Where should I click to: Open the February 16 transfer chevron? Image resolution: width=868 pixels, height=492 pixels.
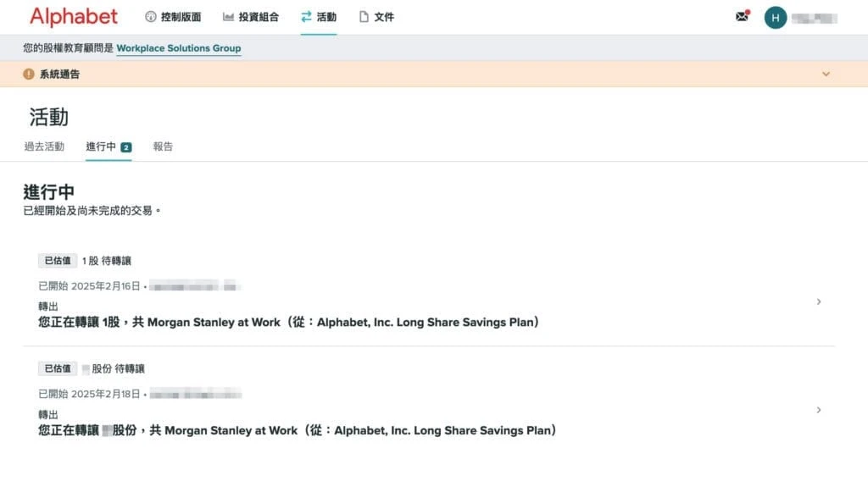(x=819, y=301)
